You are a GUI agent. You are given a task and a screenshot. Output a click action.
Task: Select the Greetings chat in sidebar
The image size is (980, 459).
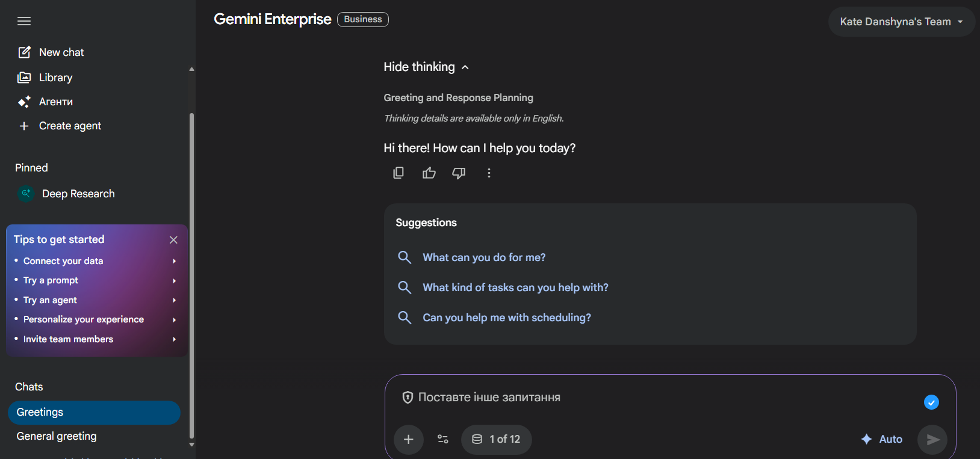(94, 412)
